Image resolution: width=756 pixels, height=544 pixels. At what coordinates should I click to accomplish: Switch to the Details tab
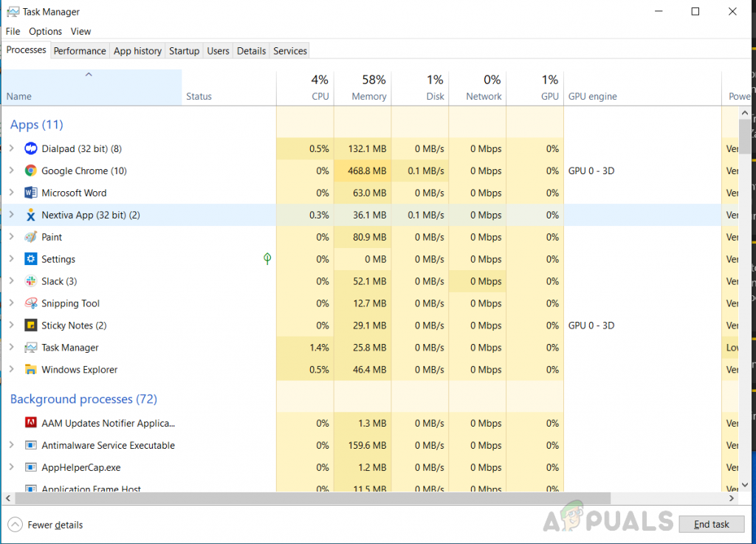click(x=251, y=51)
